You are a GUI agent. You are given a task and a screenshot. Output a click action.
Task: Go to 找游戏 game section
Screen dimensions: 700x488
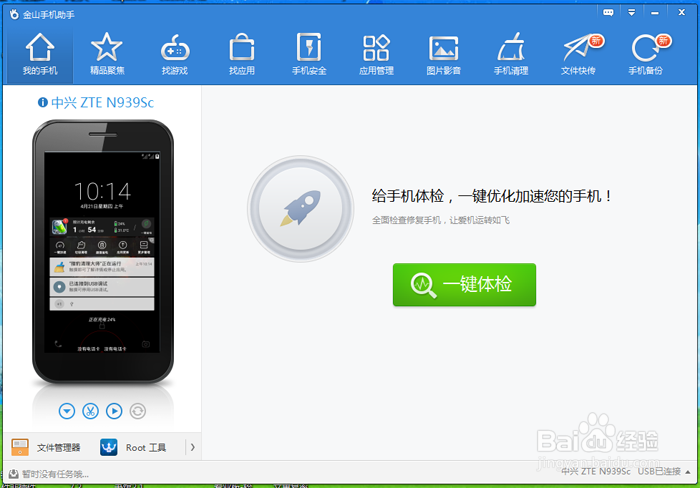pyautogui.click(x=175, y=54)
